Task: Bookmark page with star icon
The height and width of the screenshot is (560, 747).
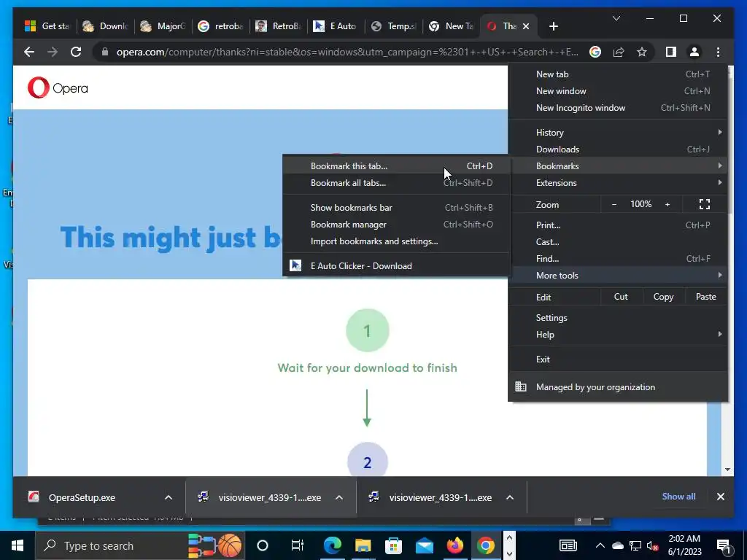Action: point(642,52)
